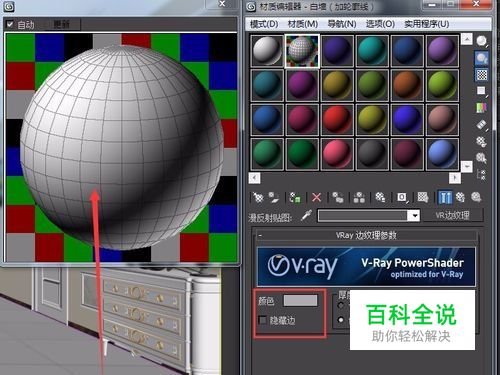Select the wireframe sphere sample slot
Viewport: 500px width, 375px height.
coord(302,51)
